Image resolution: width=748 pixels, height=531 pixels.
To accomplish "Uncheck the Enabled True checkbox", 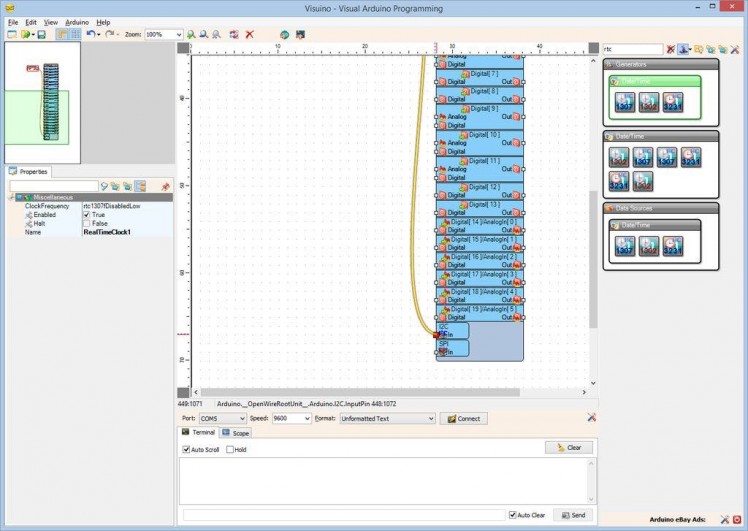I will (86, 214).
